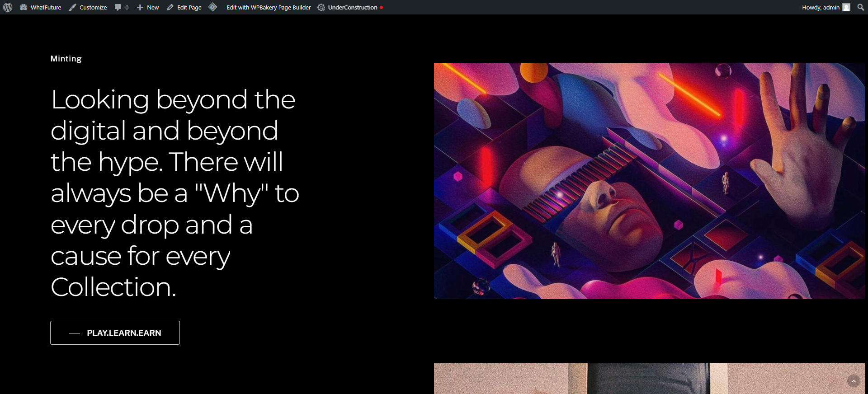868x394 pixels.
Task: Click the partially visible lower image
Action: pos(649,378)
